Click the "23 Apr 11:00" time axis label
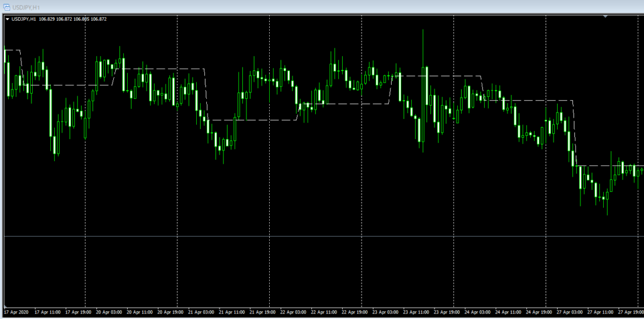Viewport: 644px width, 319px height. (x=416, y=311)
